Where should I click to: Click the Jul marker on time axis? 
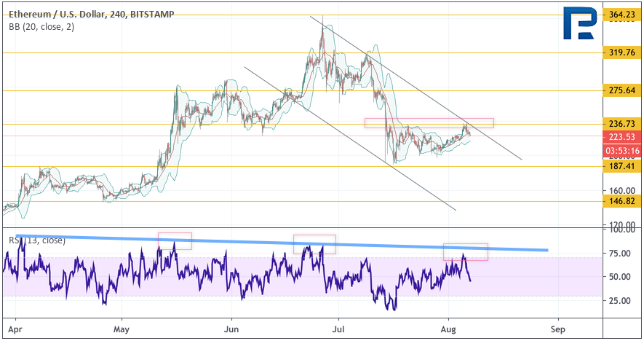coord(338,327)
